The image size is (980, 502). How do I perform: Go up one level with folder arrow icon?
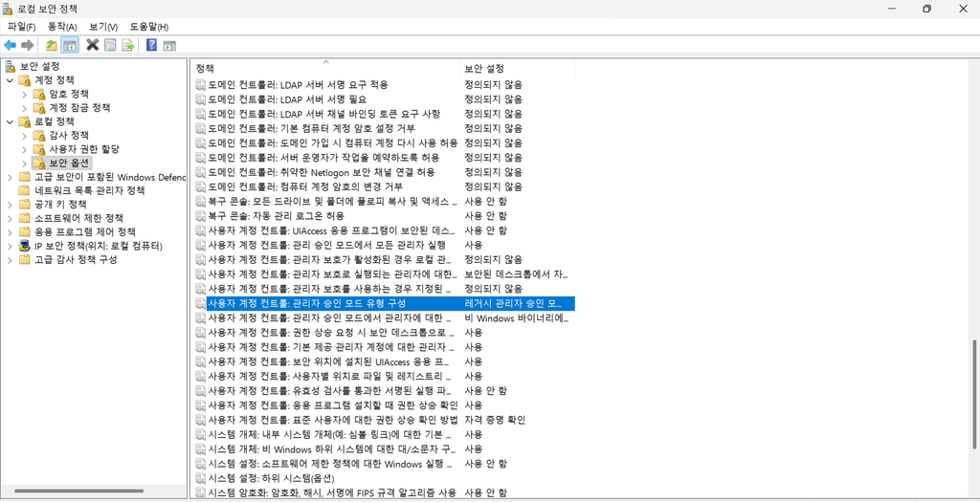[x=52, y=45]
